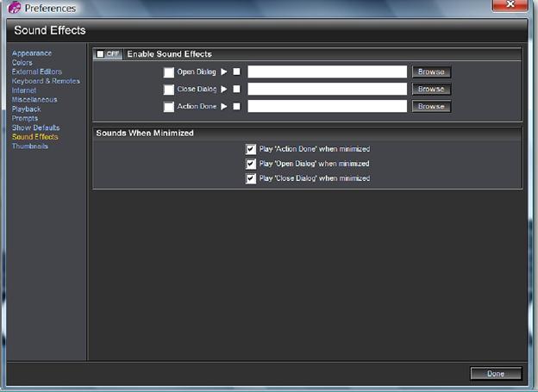This screenshot has height=392, width=538.
Task: Switch to Keyboard & Remotes preferences
Action: (46, 81)
